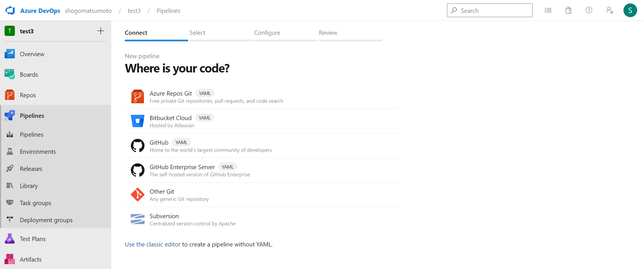The width and height of the screenshot is (644, 269).
Task: Click the Other Git diamond icon
Action: [x=138, y=195]
